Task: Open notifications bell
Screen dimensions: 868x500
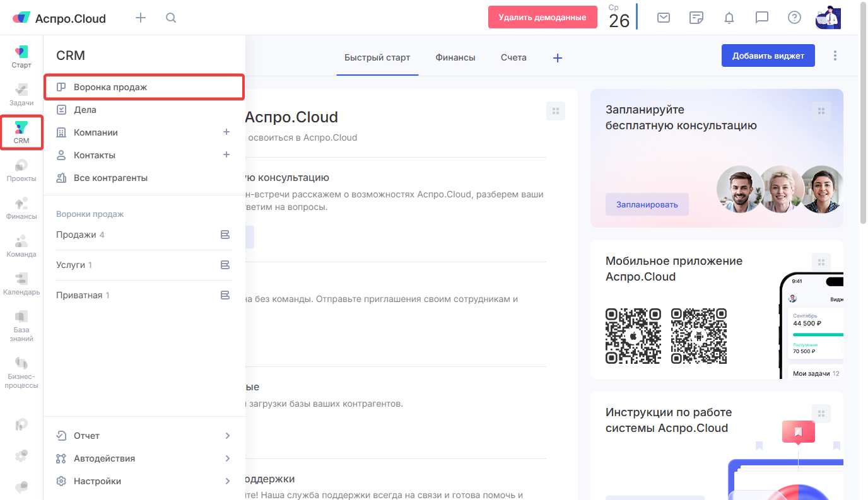Action: 729,18
